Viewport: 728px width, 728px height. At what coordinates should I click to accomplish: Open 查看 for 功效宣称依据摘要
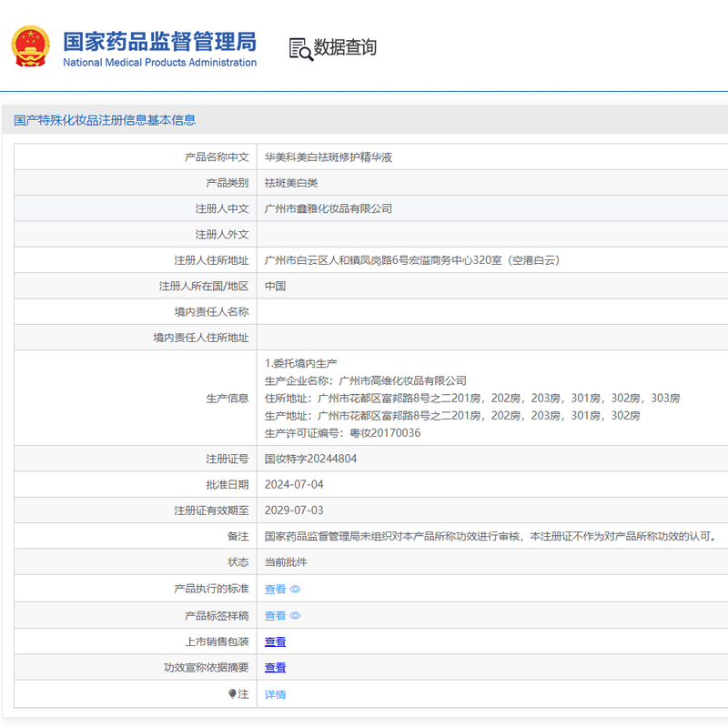pos(275,668)
